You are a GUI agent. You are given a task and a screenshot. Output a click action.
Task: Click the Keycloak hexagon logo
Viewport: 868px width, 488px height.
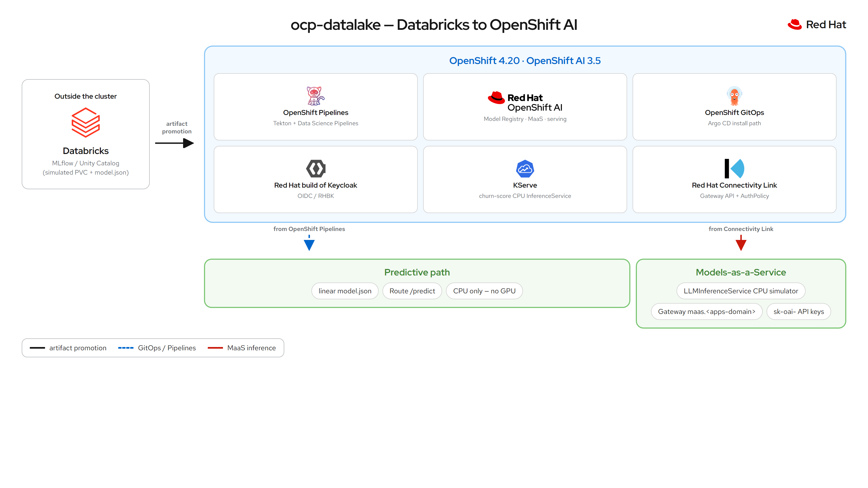pyautogui.click(x=315, y=168)
